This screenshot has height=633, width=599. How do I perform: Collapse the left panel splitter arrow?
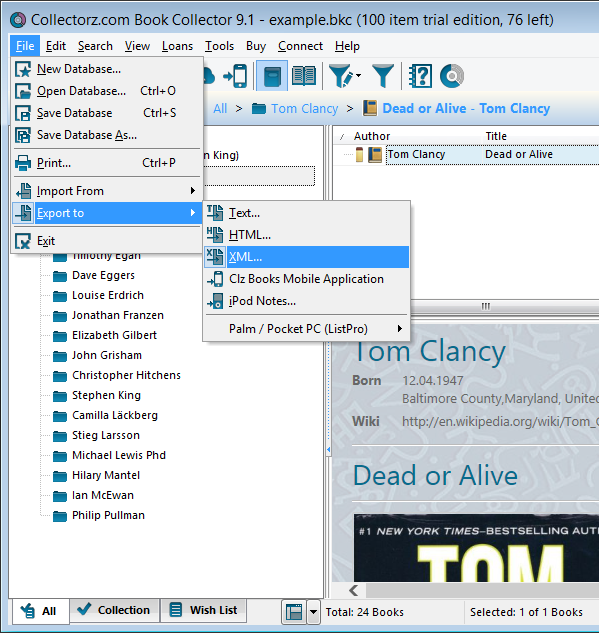click(x=329, y=449)
